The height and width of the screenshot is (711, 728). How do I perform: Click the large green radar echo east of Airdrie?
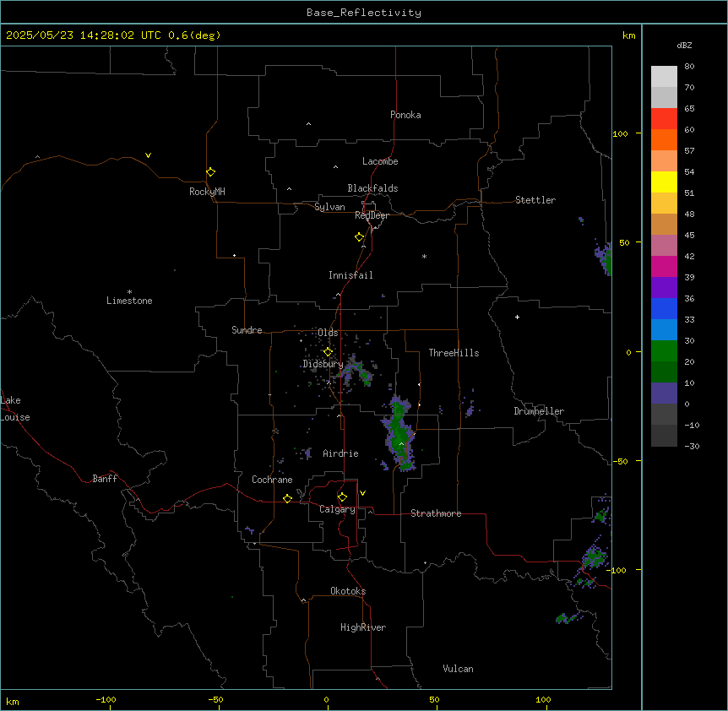click(399, 433)
